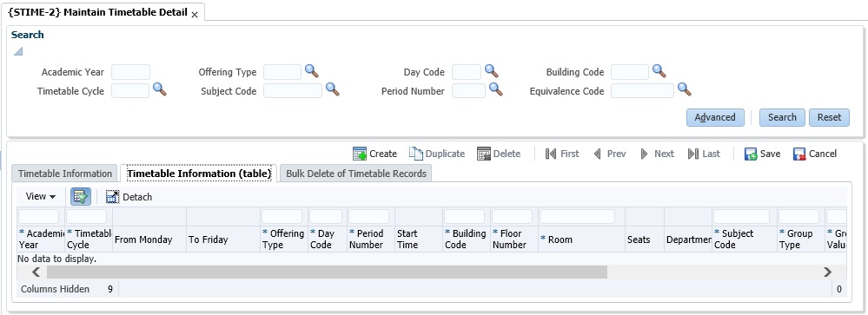Open the Period Number lookup magnifier
The image size is (868, 315).
(x=496, y=89)
